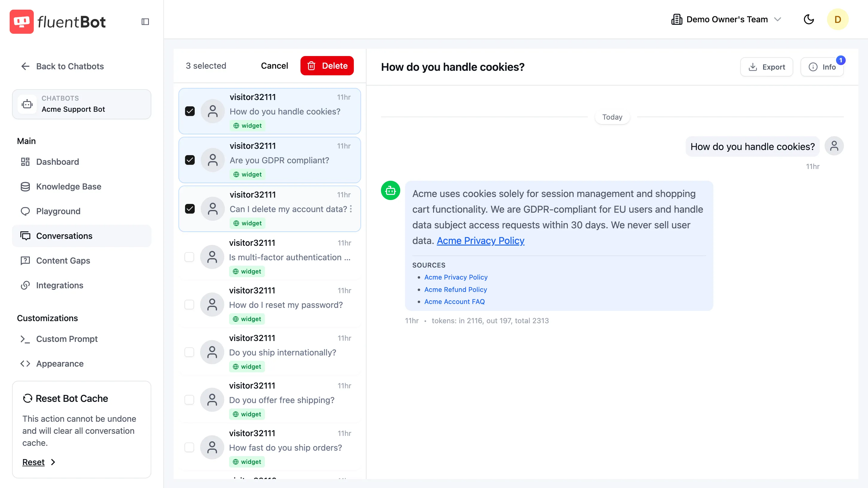Click the notification badge on Info button
The width and height of the screenshot is (868, 488).
coord(841,60)
